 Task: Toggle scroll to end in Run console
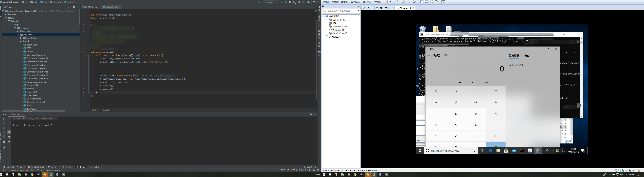pos(9,132)
